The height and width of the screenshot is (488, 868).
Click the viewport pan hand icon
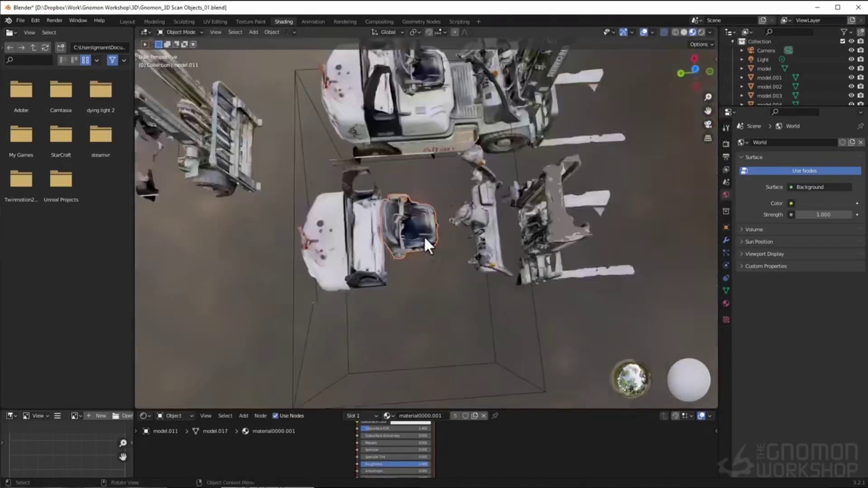click(708, 111)
